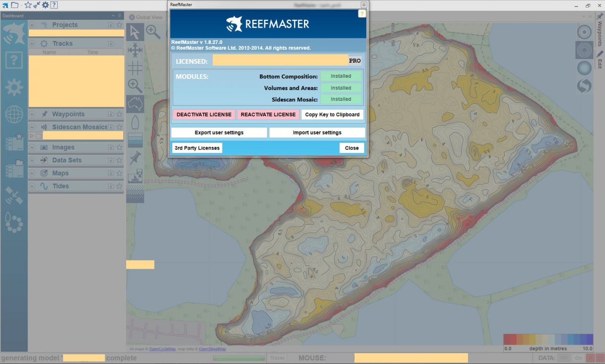605x364 pixels.
Task: Click the globe icon in Dashboard sidebar
Action: click(x=14, y=114)
